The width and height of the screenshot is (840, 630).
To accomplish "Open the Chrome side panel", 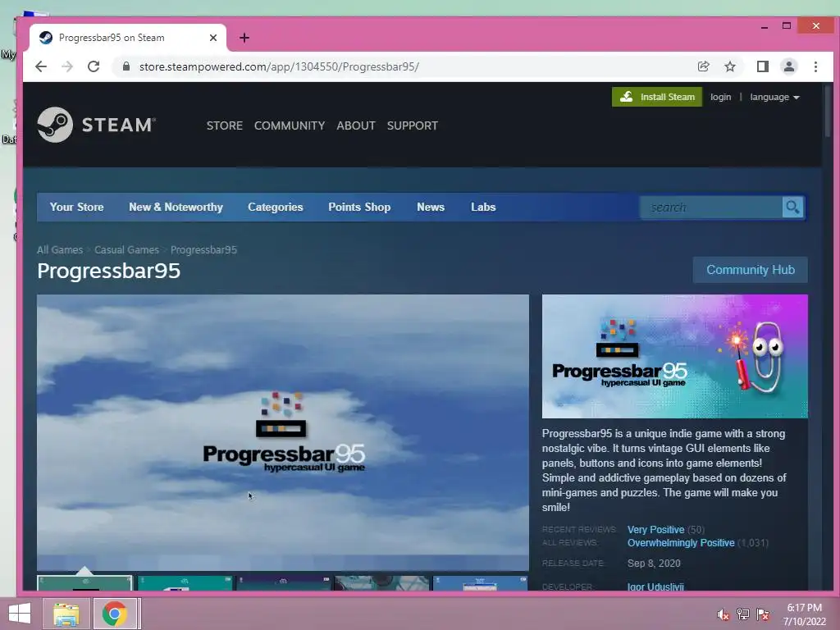I will point(762,66).
